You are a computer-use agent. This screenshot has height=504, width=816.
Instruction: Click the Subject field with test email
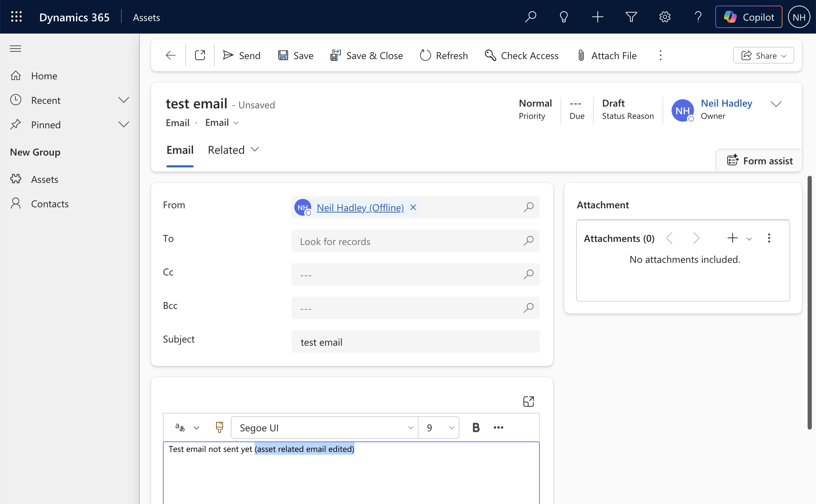pyautogui.click(x=415, y=341)
